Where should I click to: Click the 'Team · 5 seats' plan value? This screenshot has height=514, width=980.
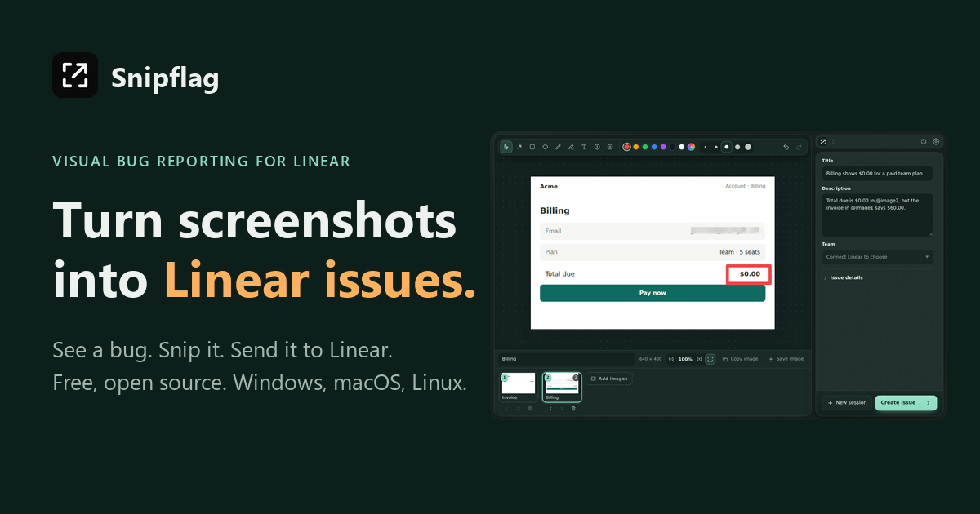pos(739,252)
